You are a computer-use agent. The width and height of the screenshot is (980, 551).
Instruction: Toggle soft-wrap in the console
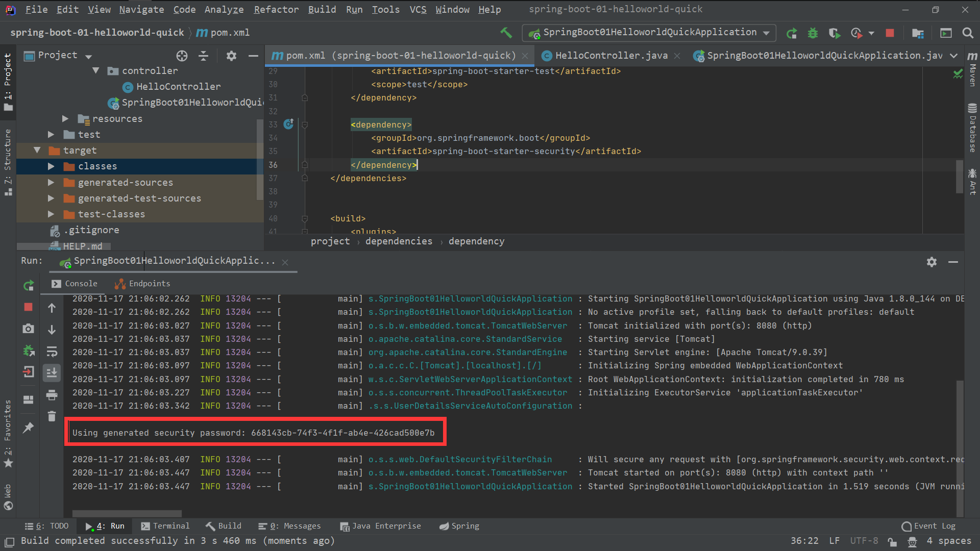click(x=52, y=352)
